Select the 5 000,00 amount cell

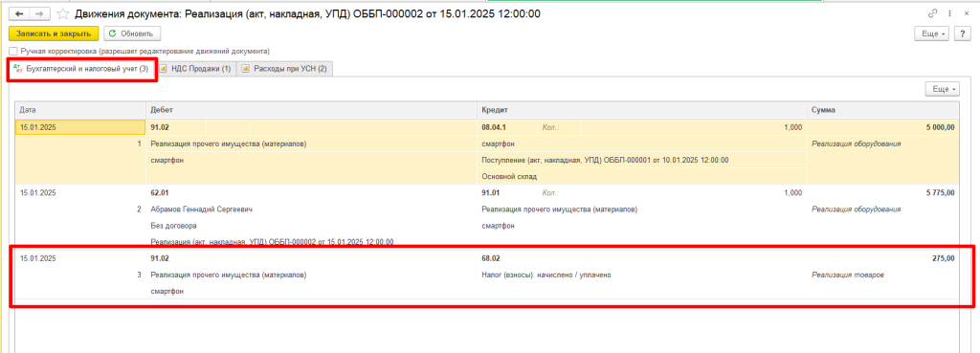click(882, 127)
